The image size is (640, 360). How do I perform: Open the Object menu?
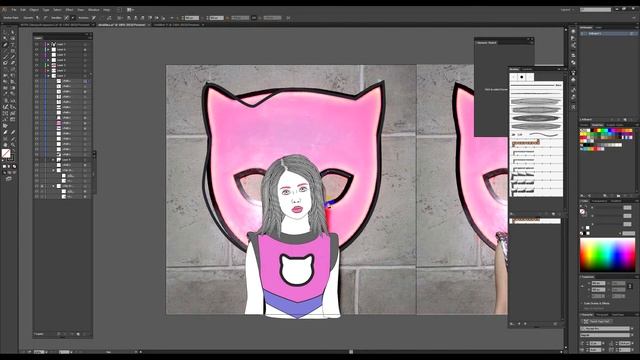click(x=34, y=9)
